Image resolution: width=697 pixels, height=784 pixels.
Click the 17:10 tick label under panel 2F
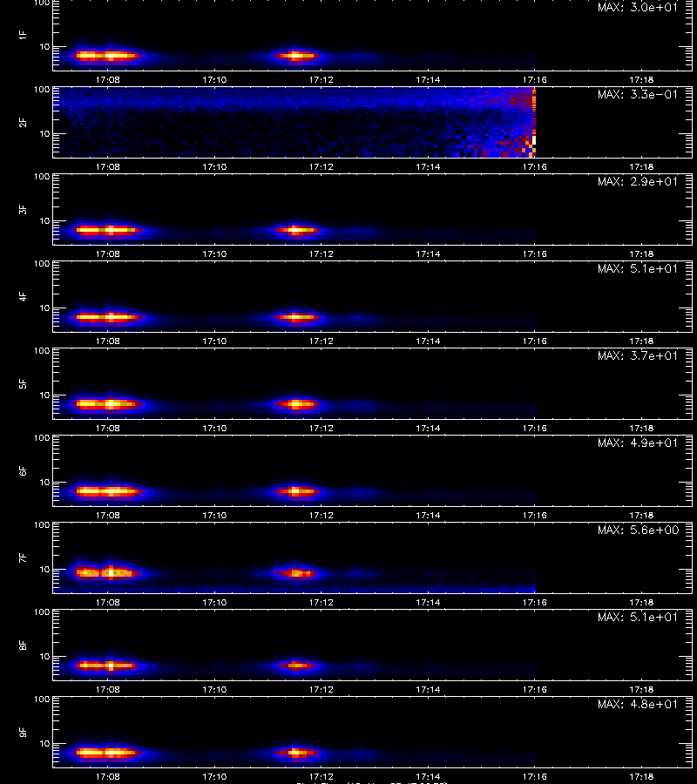214,167
